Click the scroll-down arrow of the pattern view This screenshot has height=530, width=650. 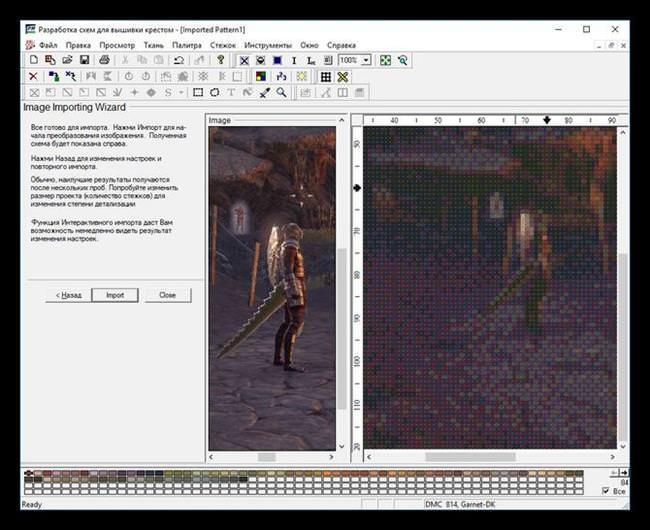pos(623,446)
